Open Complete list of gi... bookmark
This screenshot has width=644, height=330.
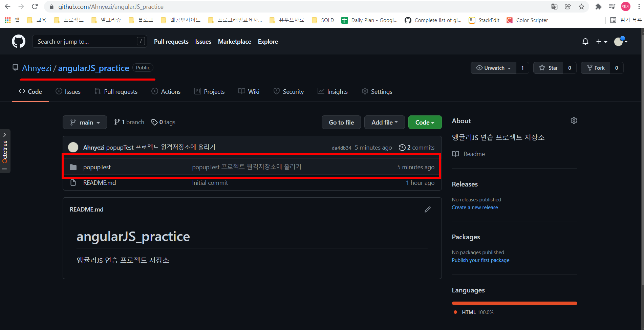433,20
